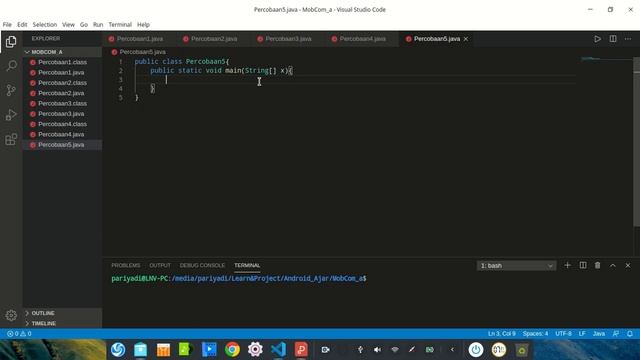Open errors and warnings status indicator
Screen dimensions: 640x360
coord(19,334)
